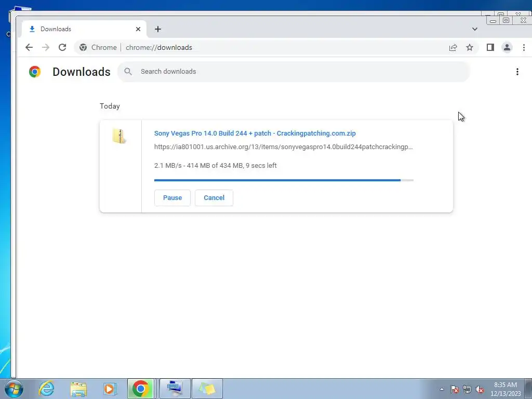Open Action Center flag icon

point(455,389)
